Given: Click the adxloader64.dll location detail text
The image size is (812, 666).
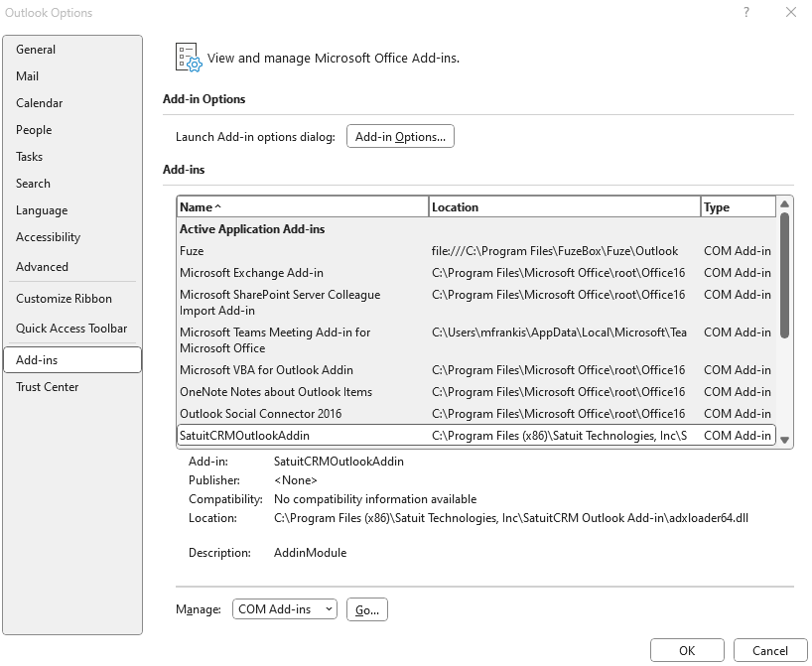Looking at the screenshot, I should coord(511,518).
